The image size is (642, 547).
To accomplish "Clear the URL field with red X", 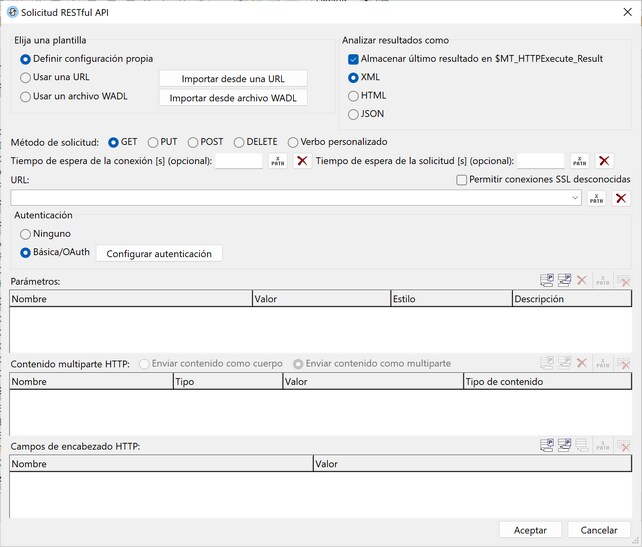I will tap(621, 199).
